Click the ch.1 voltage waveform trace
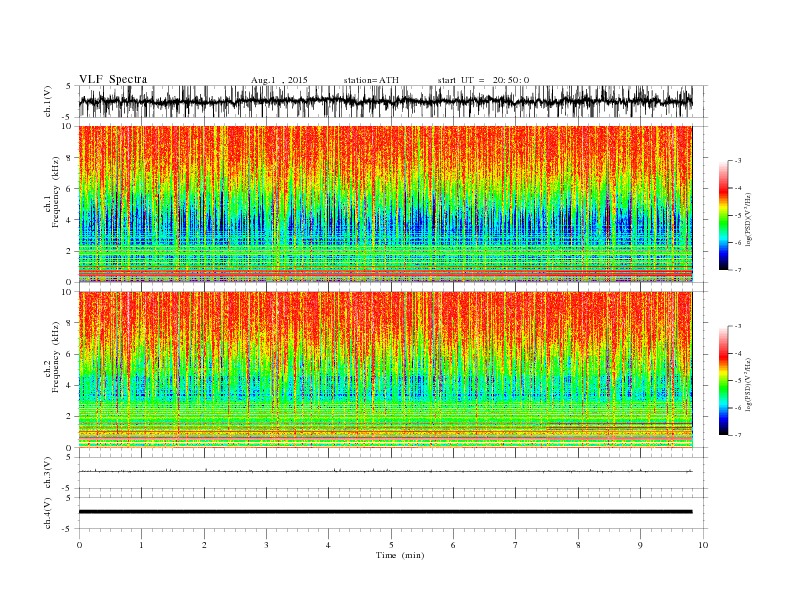 click(385, 101)
